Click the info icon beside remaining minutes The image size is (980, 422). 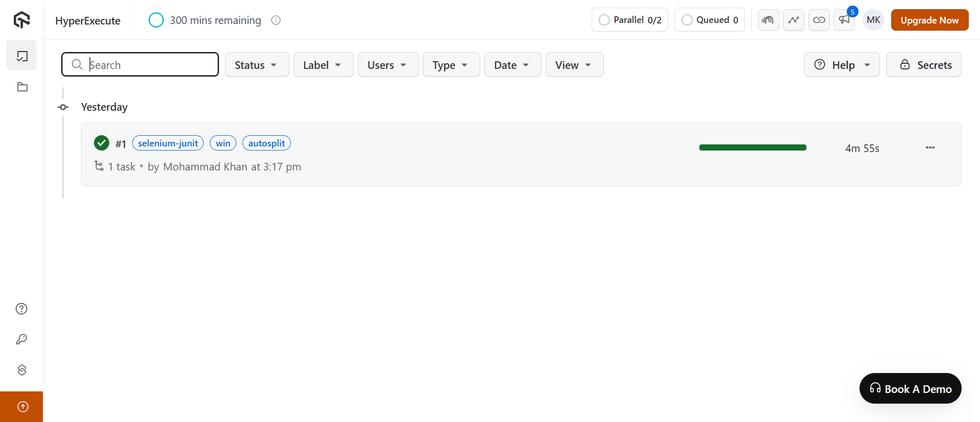[276, 20]
